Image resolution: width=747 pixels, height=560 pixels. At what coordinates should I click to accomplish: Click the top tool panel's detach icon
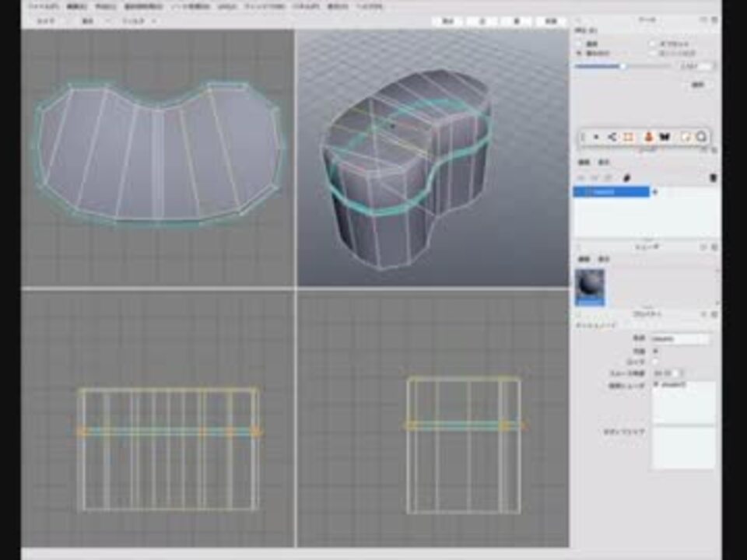(x=703, y=19)
